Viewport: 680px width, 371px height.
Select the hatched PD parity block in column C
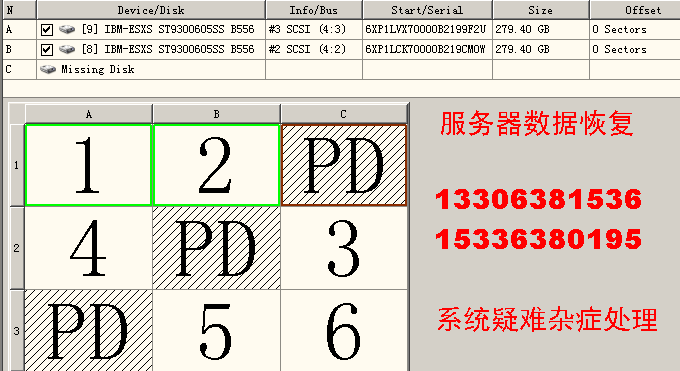[344, 165]
